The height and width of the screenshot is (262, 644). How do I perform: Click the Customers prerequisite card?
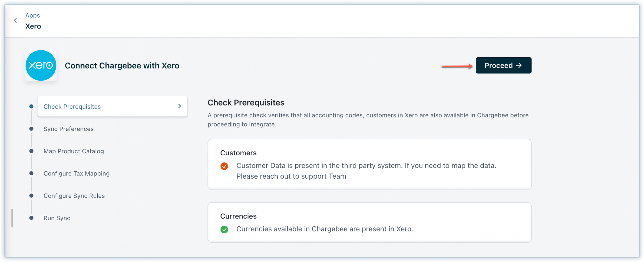(369, 164)
